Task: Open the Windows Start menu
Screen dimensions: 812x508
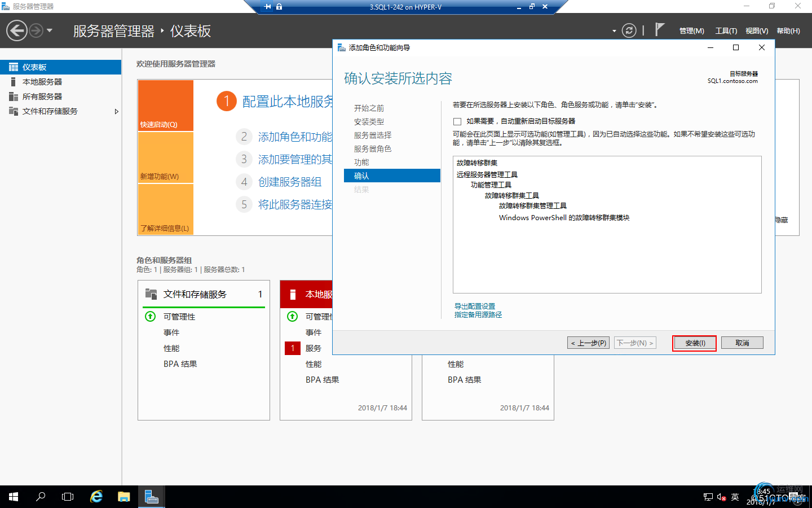Action: click(14, 497)
